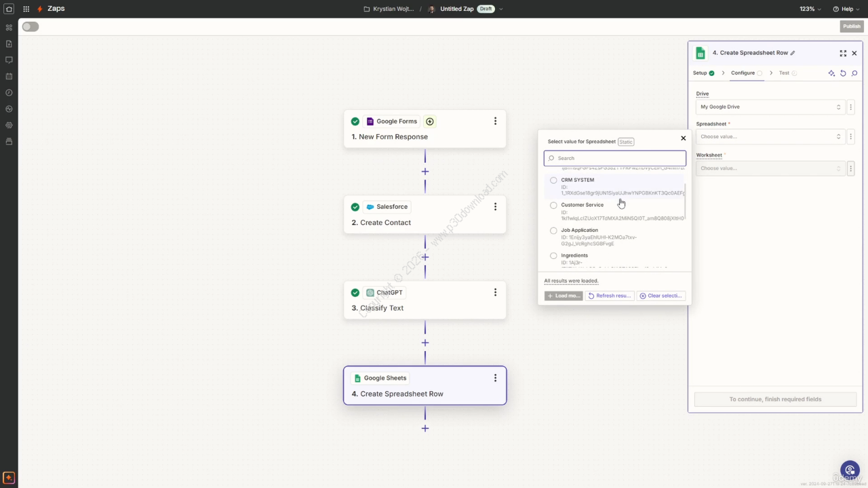868x488 pixels.
Task: Click the chat bubble icon in left sidebar
Action: (9, 60)
